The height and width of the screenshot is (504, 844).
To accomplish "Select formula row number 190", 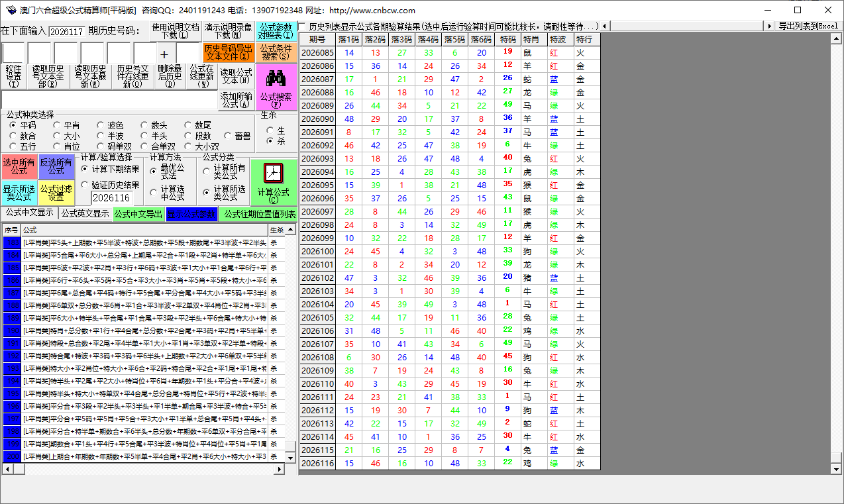I will point(12,330).
